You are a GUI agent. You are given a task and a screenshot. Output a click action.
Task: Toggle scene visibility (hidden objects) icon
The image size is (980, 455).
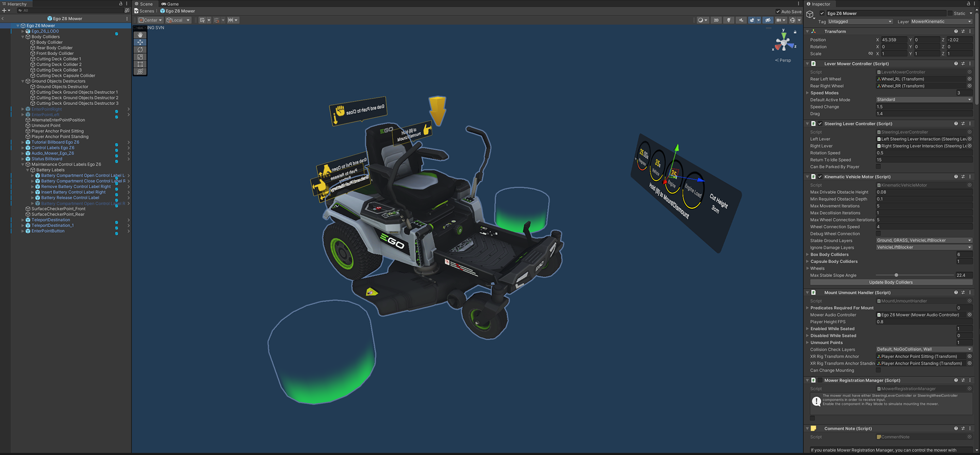coord(768,20)
